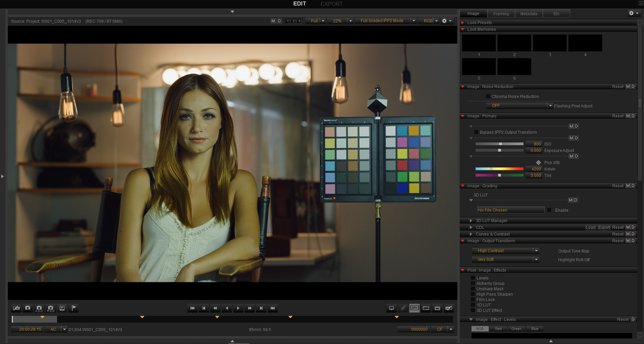Expand the Look Presets section
Viewport: 644px width, 344px height.
(x=463, y=23)
